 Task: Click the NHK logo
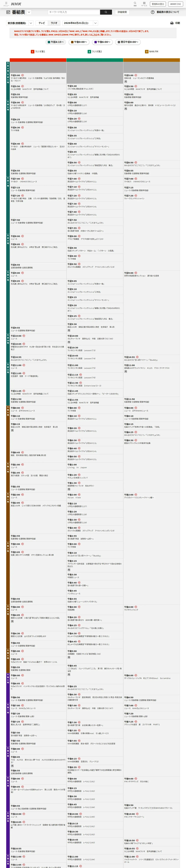click(16, 4)
